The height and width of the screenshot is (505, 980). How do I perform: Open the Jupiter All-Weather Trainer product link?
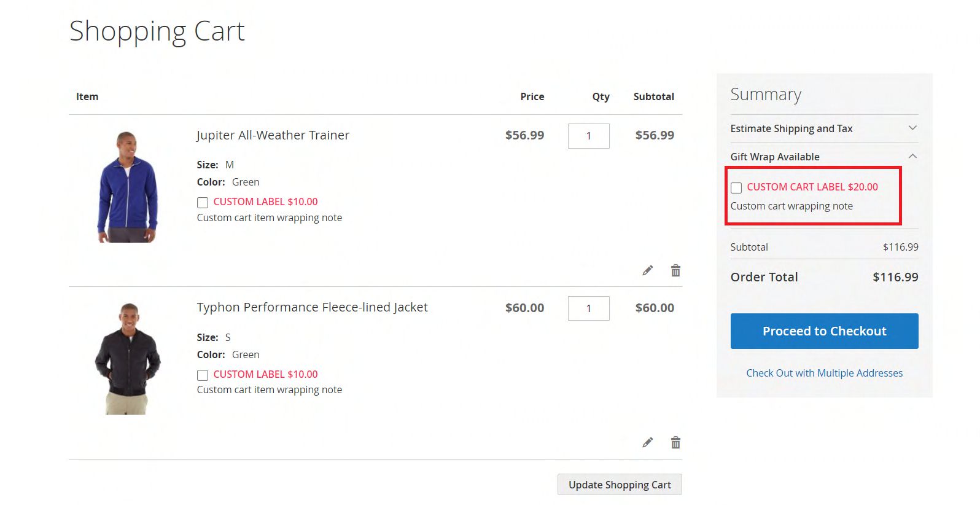click(273, 135)
